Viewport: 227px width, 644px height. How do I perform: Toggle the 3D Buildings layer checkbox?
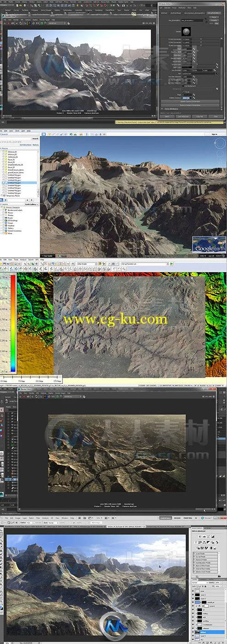(x=4, y=220)
